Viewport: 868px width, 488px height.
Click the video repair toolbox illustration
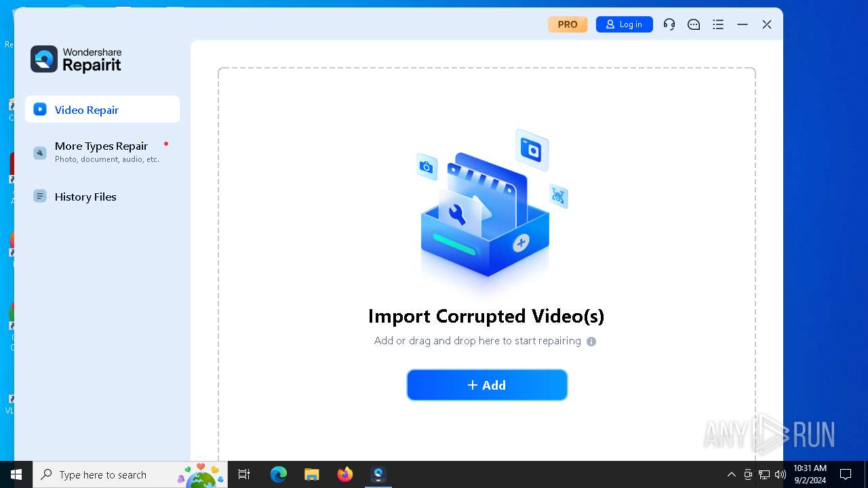click(491, 203)
